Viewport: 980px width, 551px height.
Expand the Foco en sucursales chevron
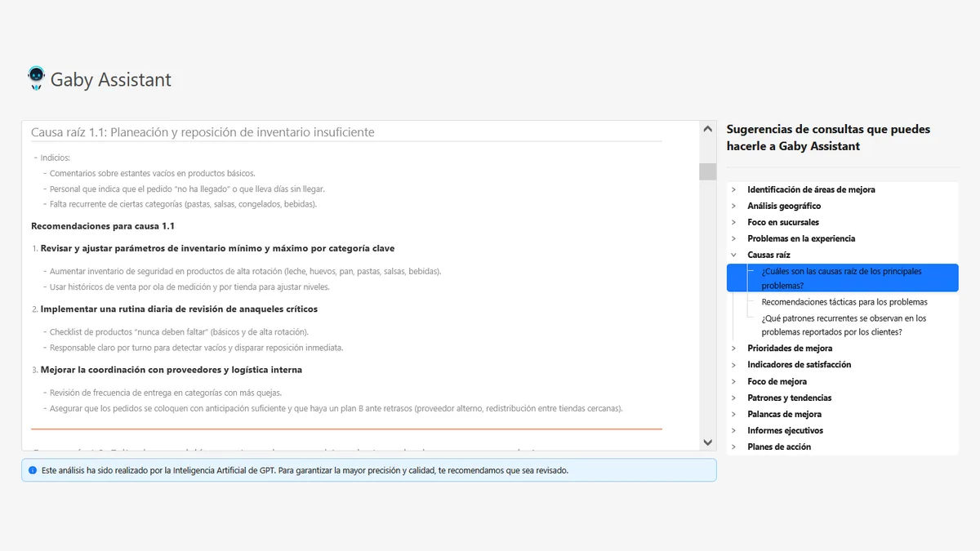pos(734,222)
